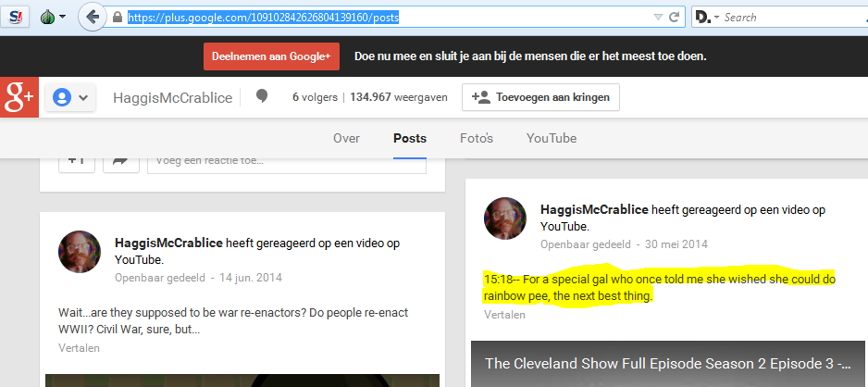Viewport: 868px width, 387px height.
Task: Click the Voeg een reactie toe comment field
Action: (287, 164)
